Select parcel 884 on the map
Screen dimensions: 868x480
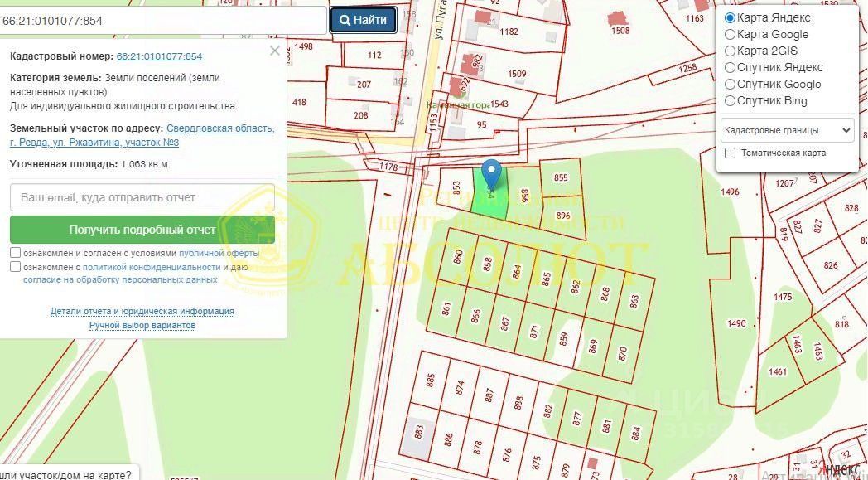(636, 433)
